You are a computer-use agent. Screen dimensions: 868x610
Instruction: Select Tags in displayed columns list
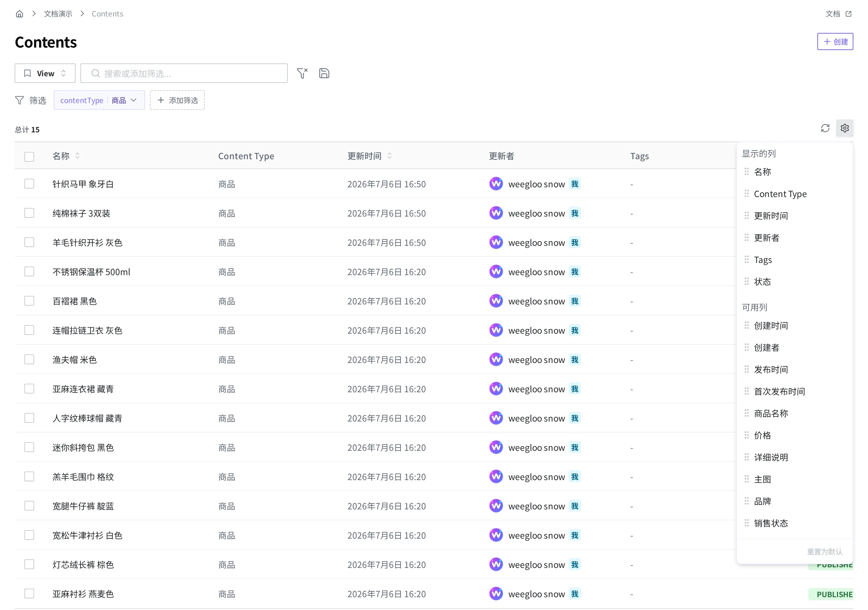coord(763,260)
